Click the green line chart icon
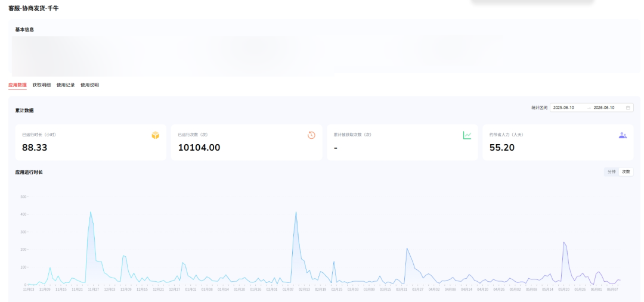The image size is (644, 302). click(467, 135)
